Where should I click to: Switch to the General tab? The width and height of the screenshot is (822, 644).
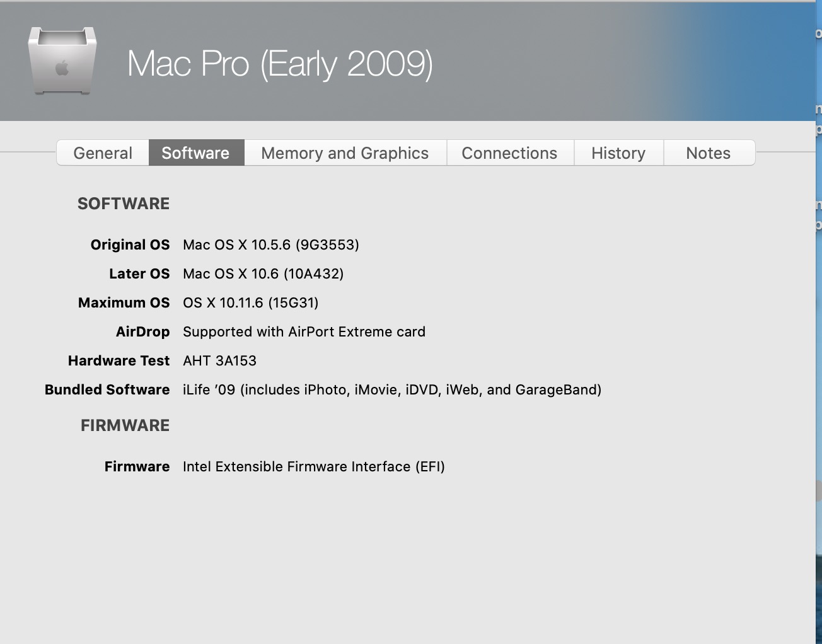coord(103,153)
